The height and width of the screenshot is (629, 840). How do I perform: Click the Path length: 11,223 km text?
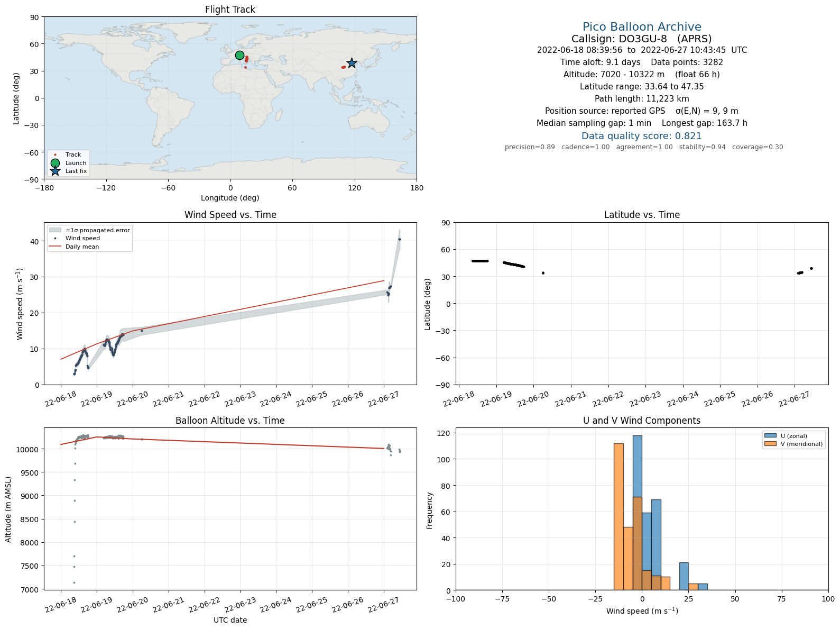tap(642, 99)
